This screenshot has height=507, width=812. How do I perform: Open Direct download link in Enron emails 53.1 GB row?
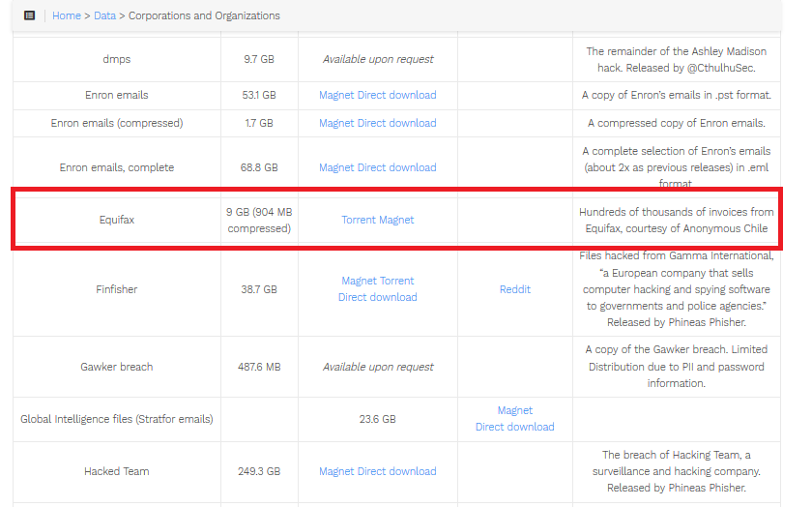[396, 95]
